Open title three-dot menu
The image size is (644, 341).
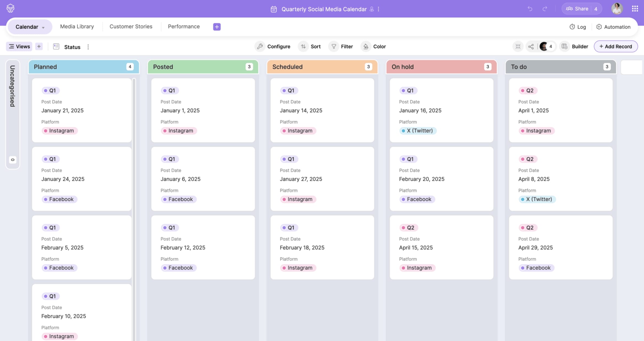379,9
